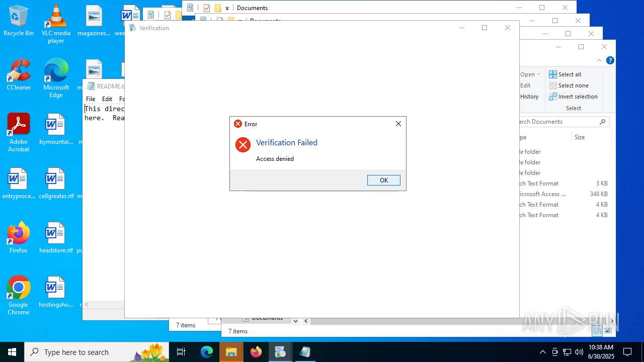Open Firefox from the taskbar
Image resolution: width=644 pixels, height=362 pixels.
point(256,352)
